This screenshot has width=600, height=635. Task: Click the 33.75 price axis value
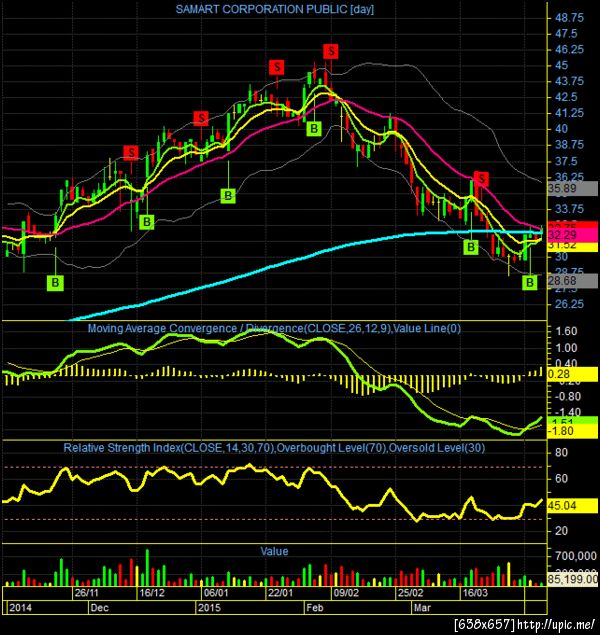click(x=569, y=209)
